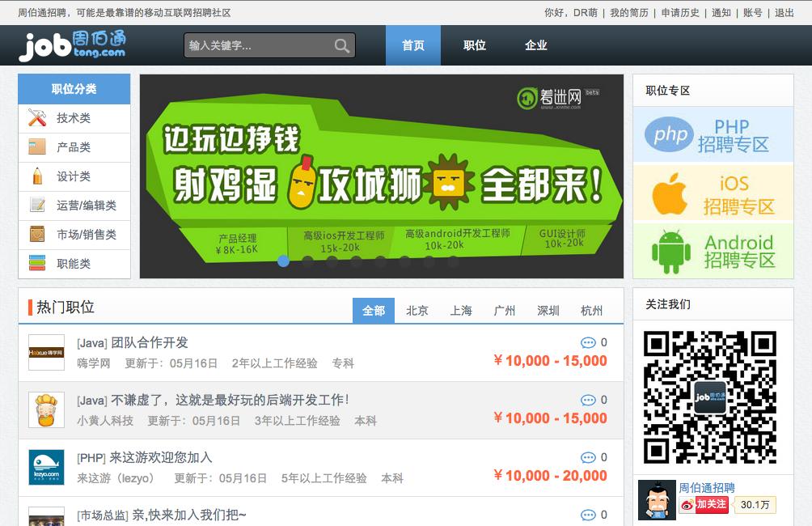Screen dimensions: 812x526
Task: Filter hot jobs by 上海
Action: tap(461, 311)
